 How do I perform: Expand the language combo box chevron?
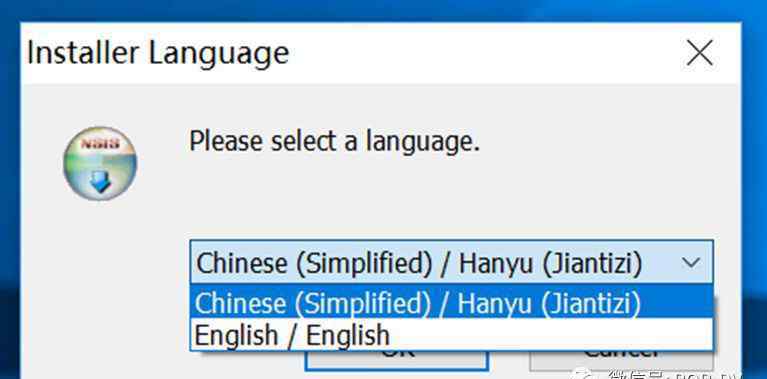pyautogui.click(x=691, y=263)
